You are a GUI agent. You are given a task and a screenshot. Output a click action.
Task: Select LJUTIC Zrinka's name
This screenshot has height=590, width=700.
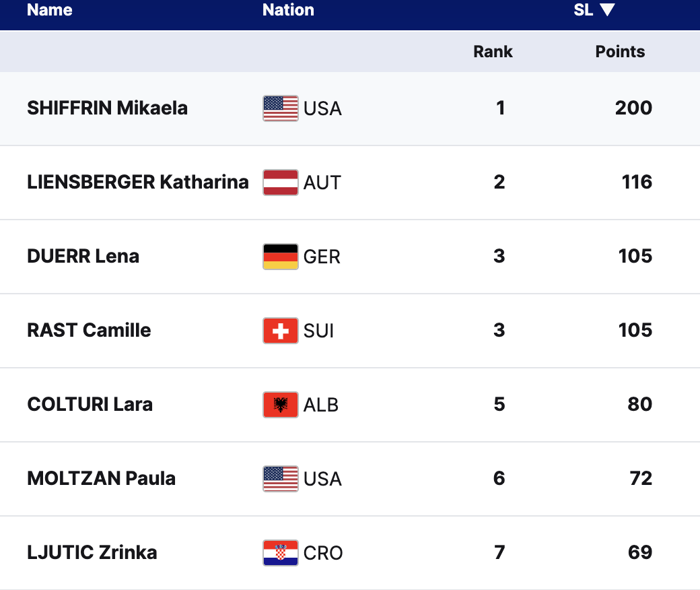click(x=92, y=553)
